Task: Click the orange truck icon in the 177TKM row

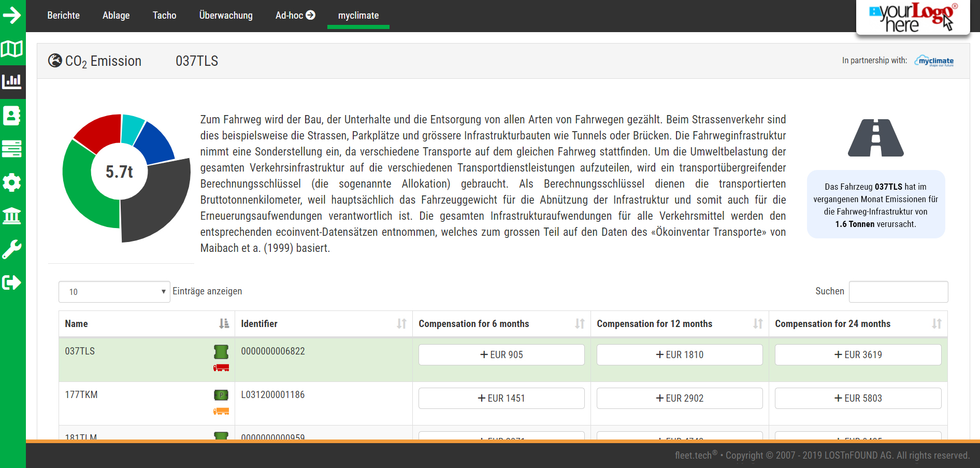Action: 221,411
